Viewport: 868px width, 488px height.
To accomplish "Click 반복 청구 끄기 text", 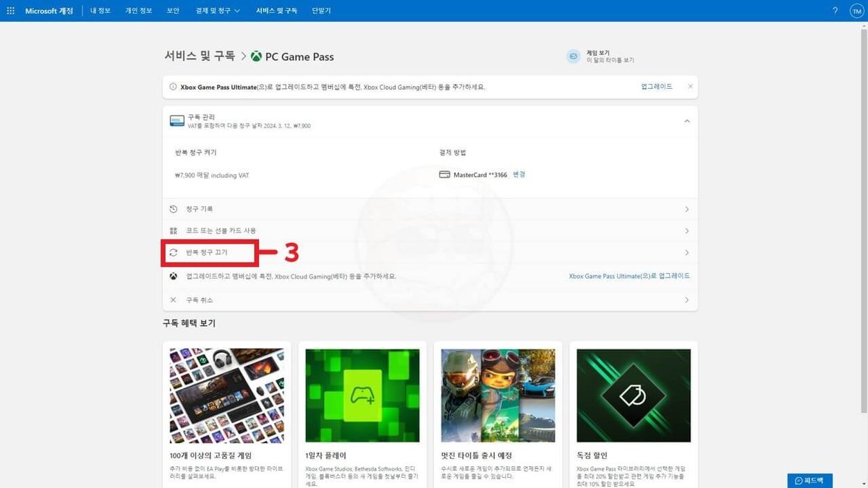I will point(207,253).
